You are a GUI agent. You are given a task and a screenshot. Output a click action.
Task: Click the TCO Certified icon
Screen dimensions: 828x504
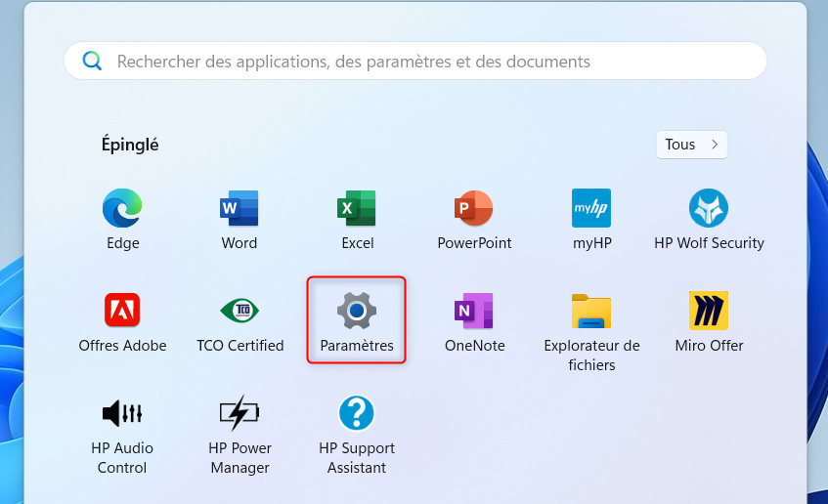click(240, 311)
